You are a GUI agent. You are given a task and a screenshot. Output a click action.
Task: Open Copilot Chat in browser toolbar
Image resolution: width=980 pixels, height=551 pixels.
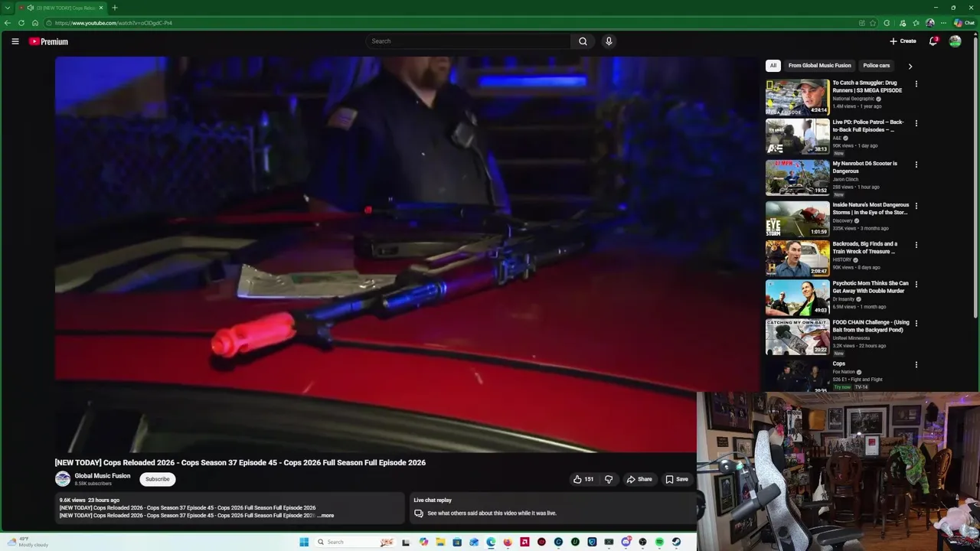coord(964,23)
